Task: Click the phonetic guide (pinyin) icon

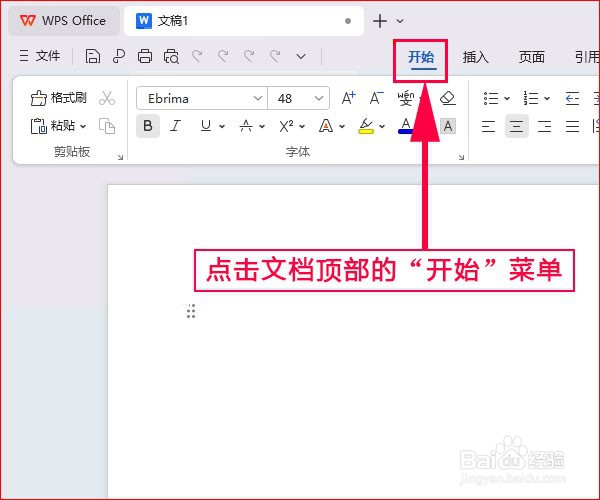Action: pyautogui.click(x=405, y=98)
